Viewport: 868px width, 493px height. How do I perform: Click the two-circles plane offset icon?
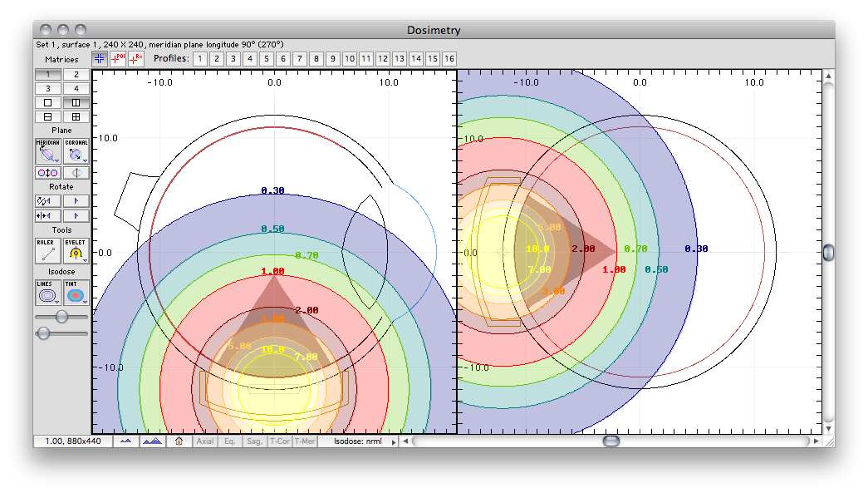coord(48,173)
